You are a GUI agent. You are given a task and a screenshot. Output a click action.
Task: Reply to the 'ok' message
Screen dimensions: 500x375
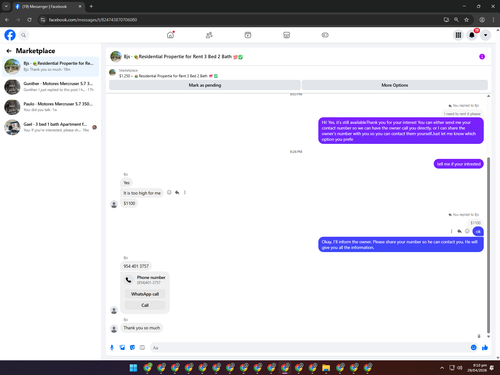point(459,231)
